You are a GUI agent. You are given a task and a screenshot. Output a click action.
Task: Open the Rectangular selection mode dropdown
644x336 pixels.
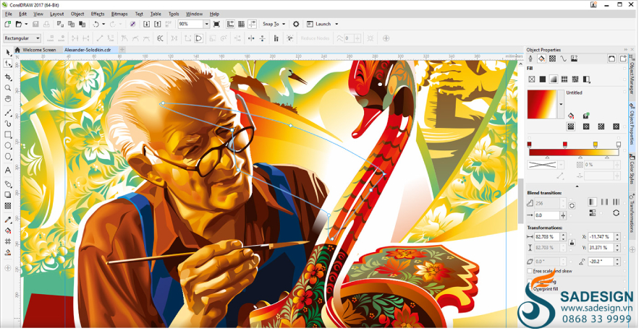click(38, 38)
